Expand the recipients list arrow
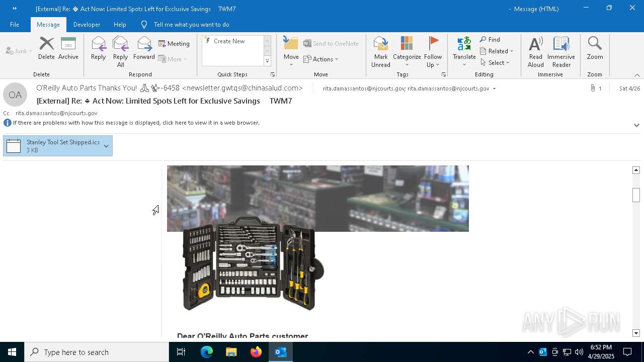Image resolution: width=644 pixels, height=362 pixels. [494, 88]
